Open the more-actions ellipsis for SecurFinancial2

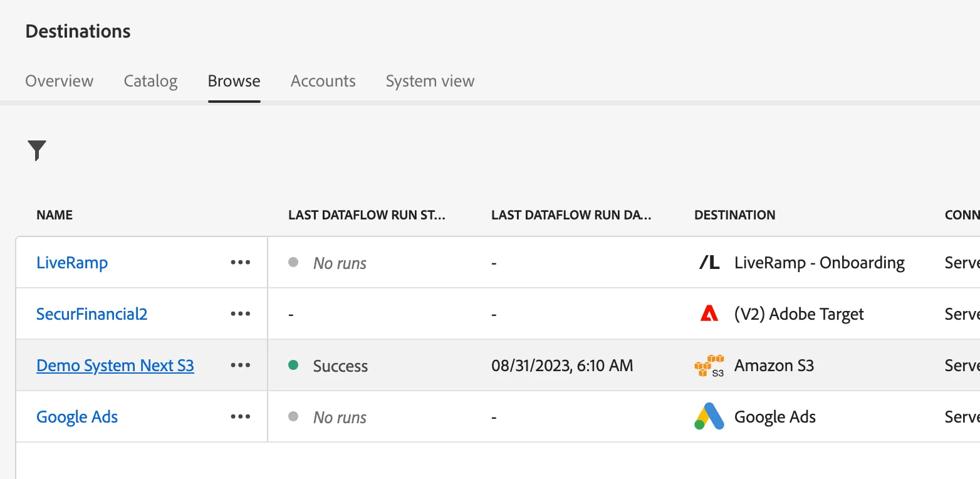click(x=241, y=314)
